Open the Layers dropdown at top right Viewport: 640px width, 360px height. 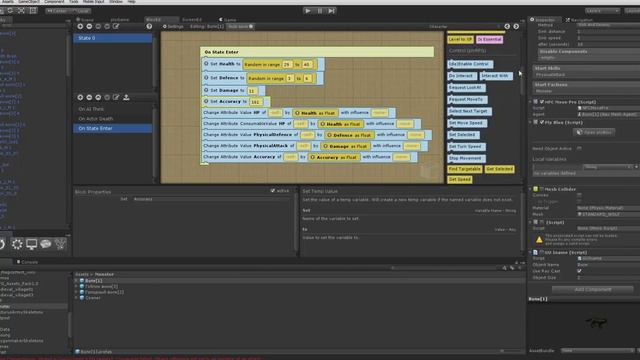click(x=602, y=11)
